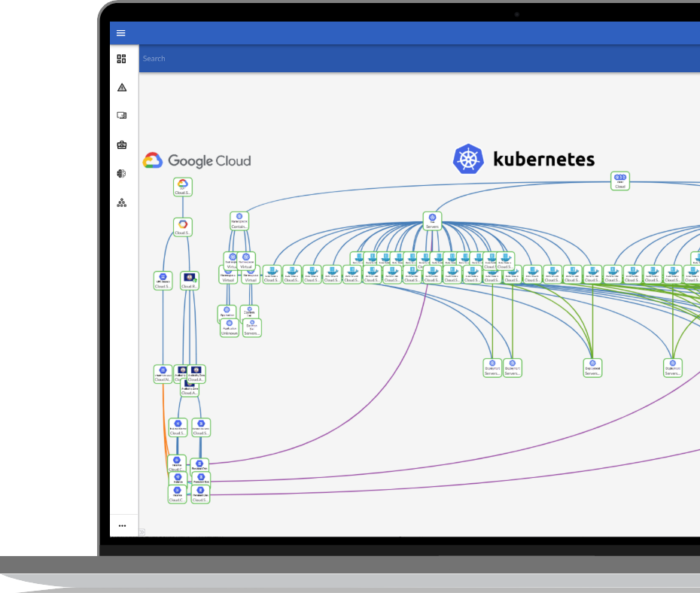Image resolution: width=700 pixels, height=593 pixels.
Task: Select the Cloud cluster node under the kubernetes logo
Action: (x=620, y=181)
